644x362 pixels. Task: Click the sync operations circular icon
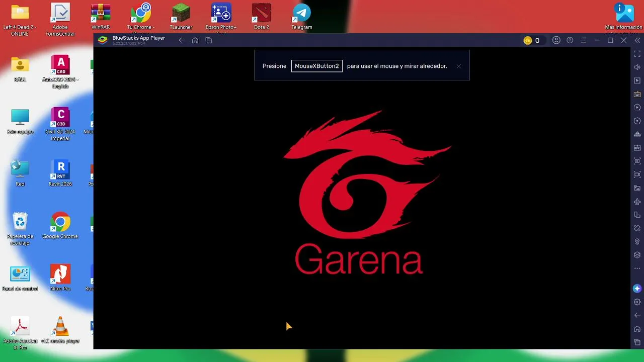[x=637, y=121]
